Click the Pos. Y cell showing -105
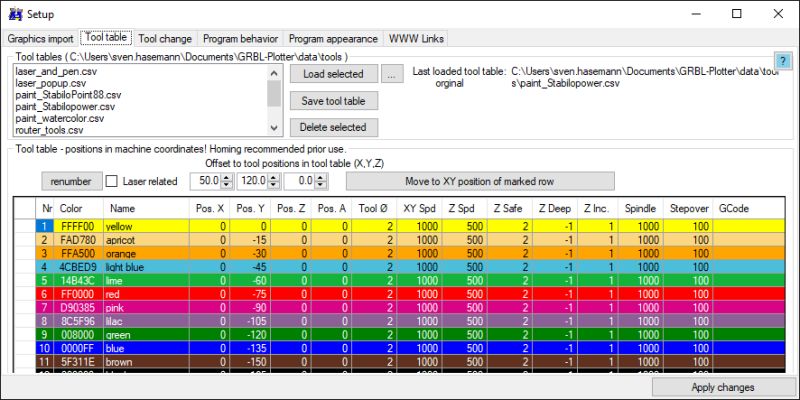The image size is (800, 400). pos(250,321)
